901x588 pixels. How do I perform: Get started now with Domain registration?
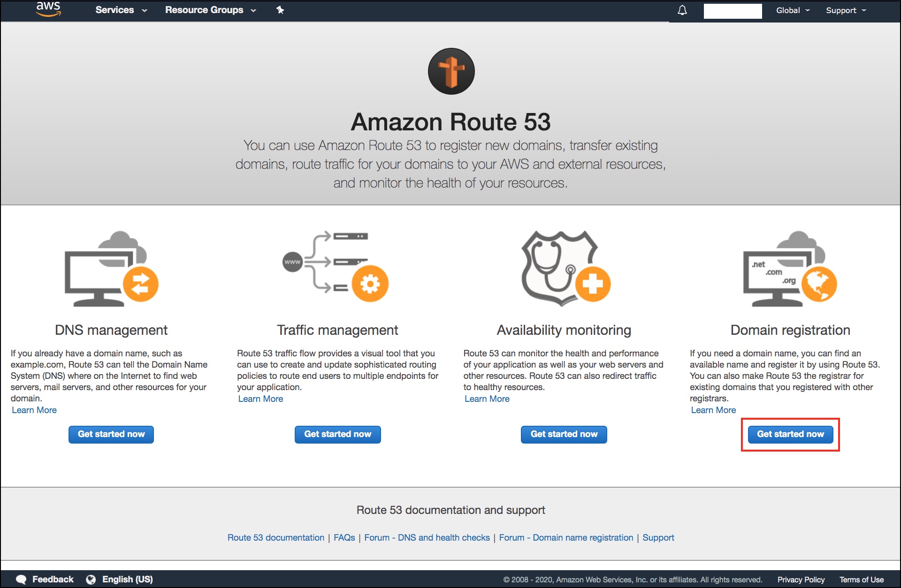point(790,434)
